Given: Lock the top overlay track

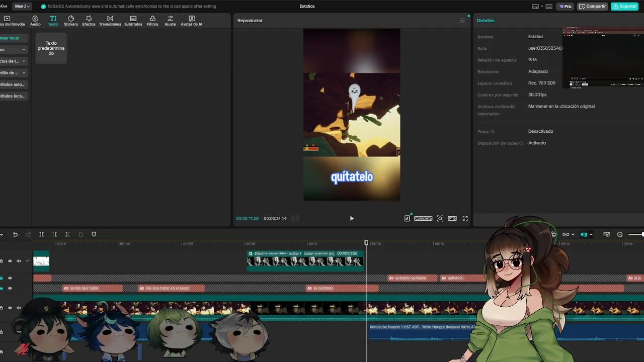Looking at the screenshot, I should pos(2,261).
